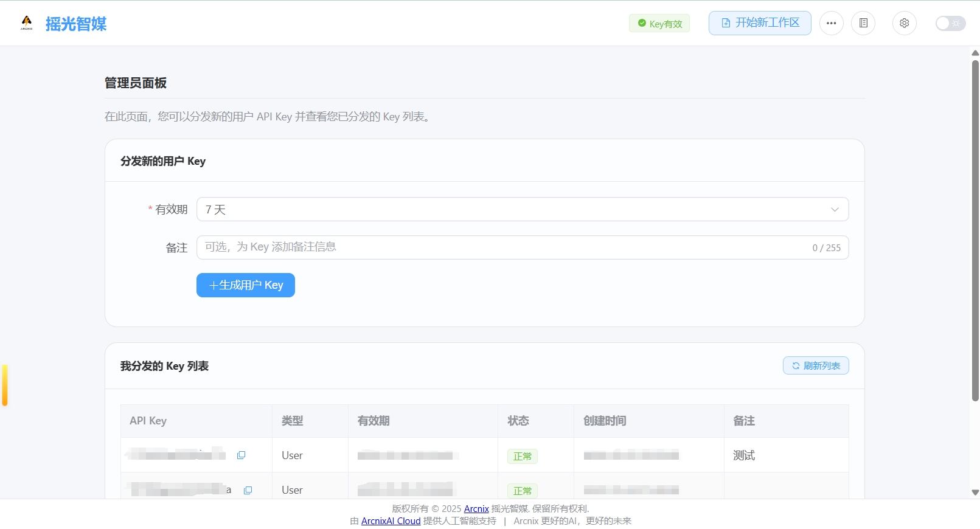The image size is (980, 529).
Task: Click the 创建时间 column header
Action: point(605,421)
